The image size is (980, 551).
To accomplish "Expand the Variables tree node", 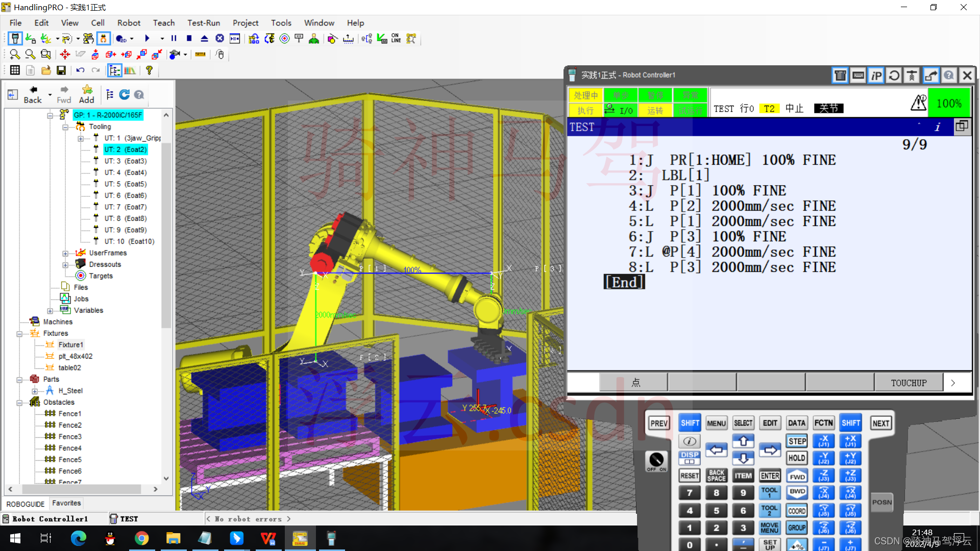I will [50, 311].
